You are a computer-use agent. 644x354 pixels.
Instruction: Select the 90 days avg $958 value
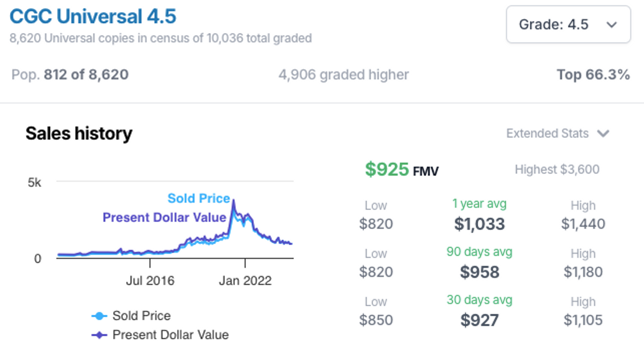pos(479,272)
